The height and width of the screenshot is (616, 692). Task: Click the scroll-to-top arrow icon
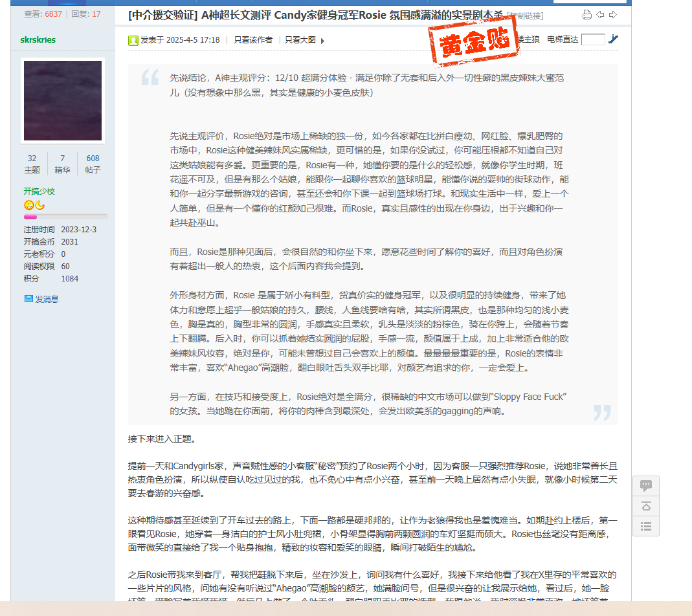tap(645, 506)
